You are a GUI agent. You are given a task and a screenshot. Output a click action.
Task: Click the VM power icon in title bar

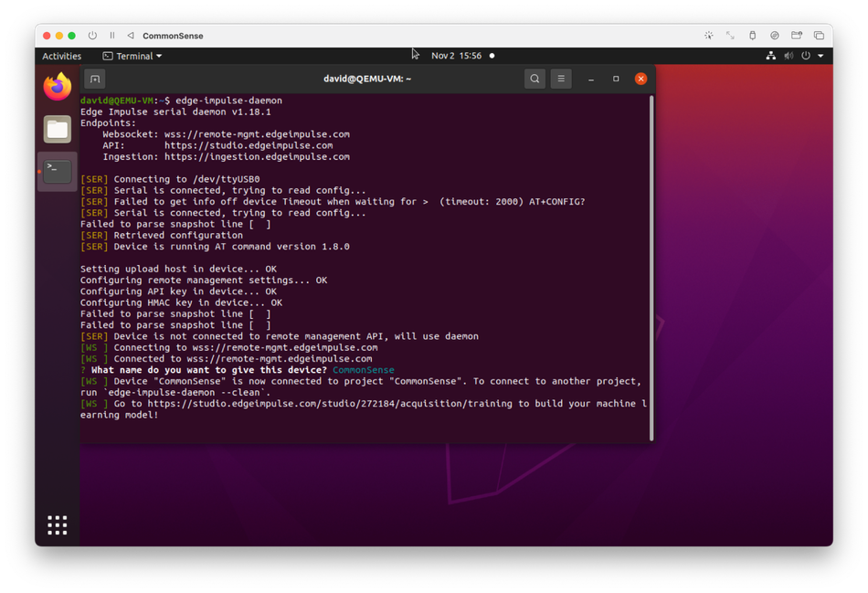(92, 36)
